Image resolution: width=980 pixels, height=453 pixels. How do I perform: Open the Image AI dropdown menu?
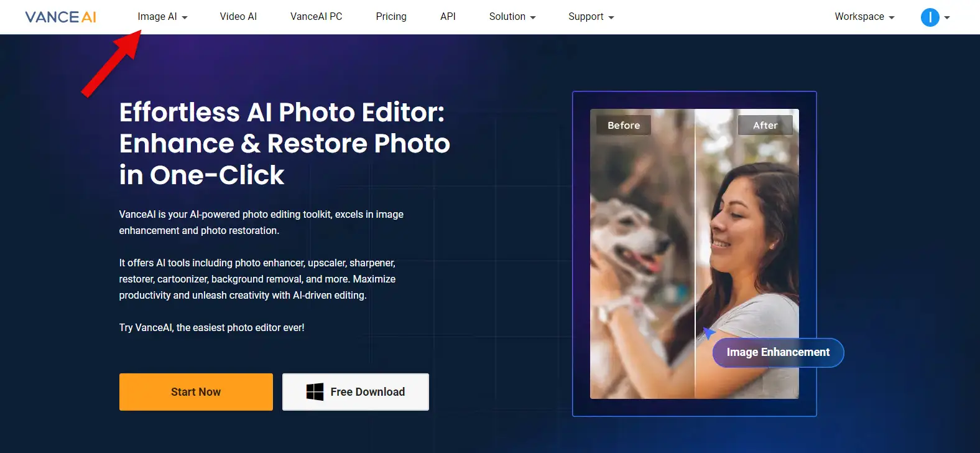162,17
